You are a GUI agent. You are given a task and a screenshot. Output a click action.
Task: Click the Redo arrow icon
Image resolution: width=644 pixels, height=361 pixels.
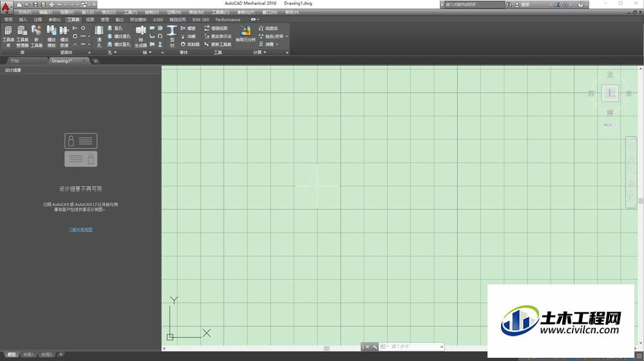click(71, 5)
